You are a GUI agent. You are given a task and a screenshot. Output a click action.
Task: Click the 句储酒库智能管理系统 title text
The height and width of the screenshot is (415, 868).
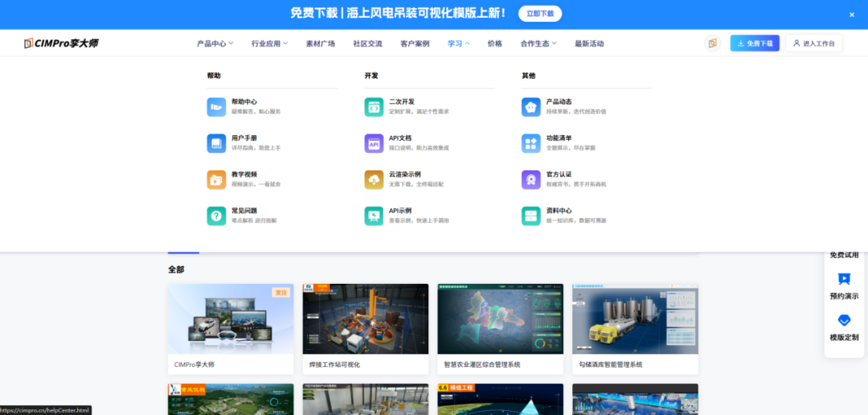tap(611, 365)
